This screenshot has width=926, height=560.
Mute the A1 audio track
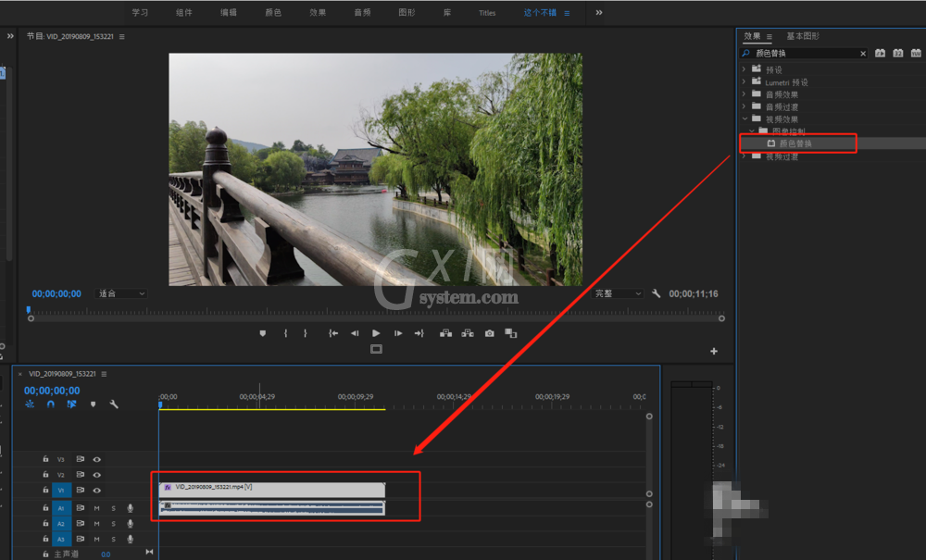click(x=97, y=508)
